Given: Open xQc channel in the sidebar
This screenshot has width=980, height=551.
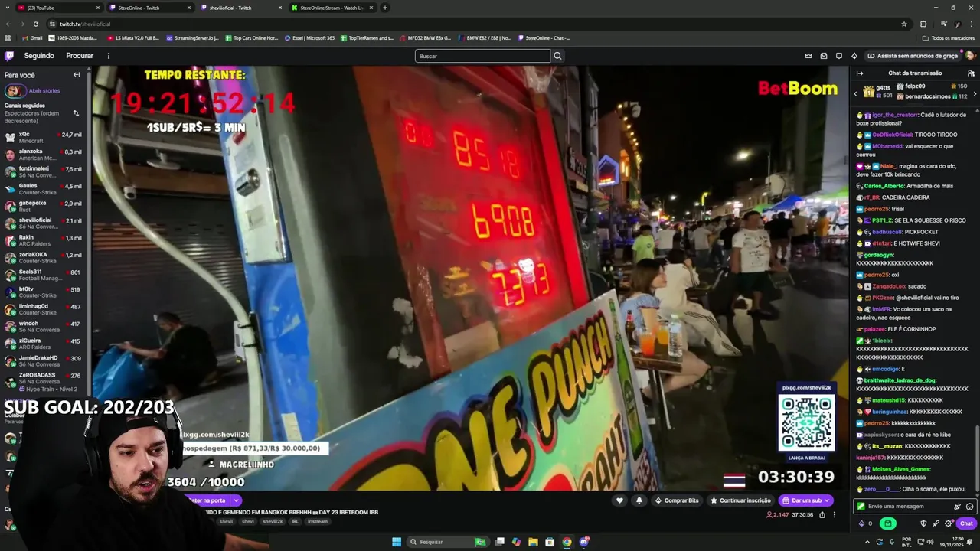Looking at the screenshot, I should (44, 137).
